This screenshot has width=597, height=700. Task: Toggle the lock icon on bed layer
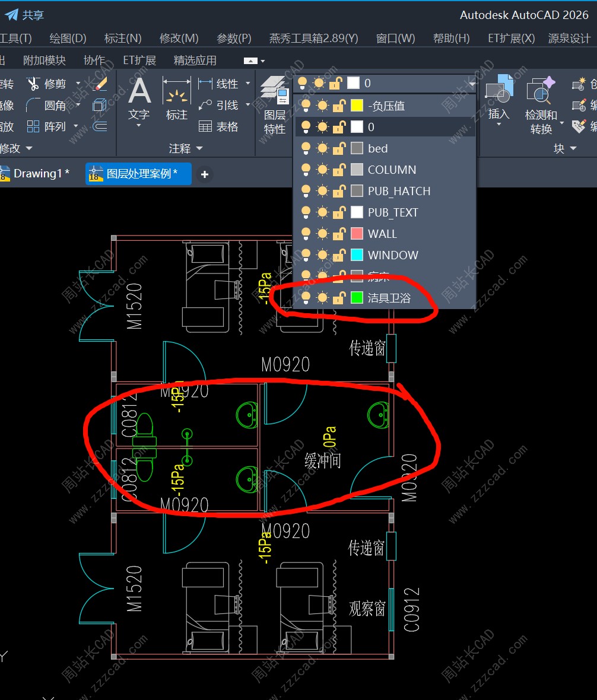(x=339, y=148)
